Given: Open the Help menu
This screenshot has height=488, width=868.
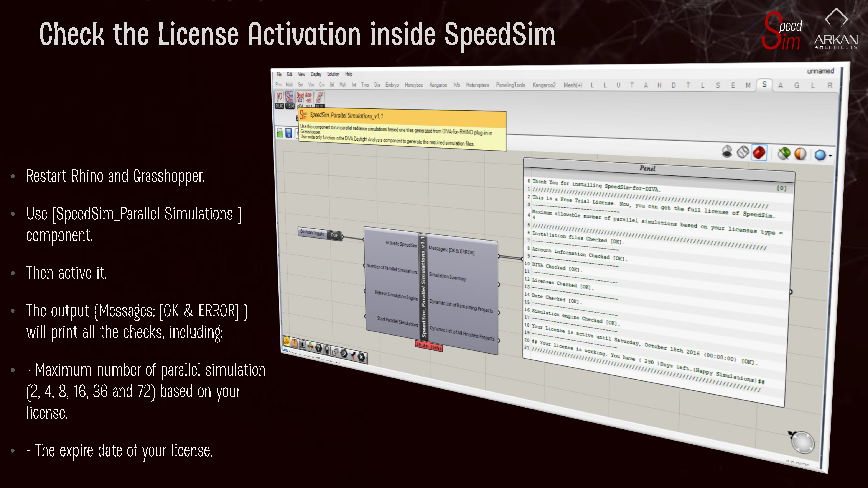Looking at the screenshot, I should (x=348, y=74).
